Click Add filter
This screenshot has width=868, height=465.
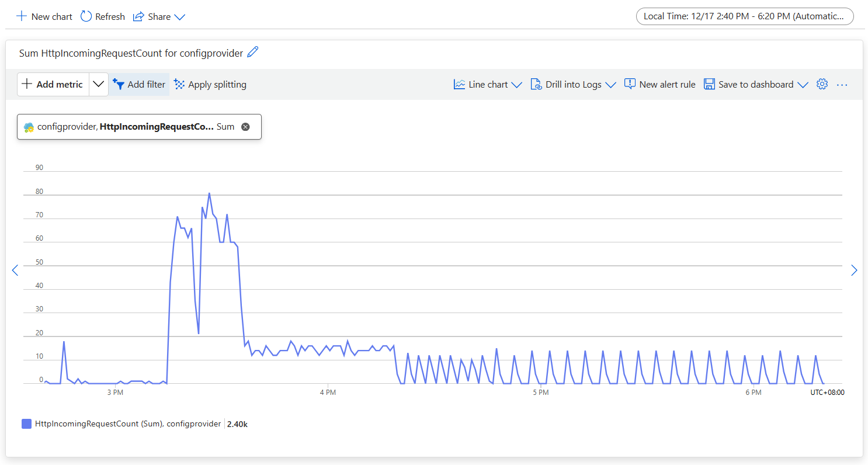pos(140,84)
